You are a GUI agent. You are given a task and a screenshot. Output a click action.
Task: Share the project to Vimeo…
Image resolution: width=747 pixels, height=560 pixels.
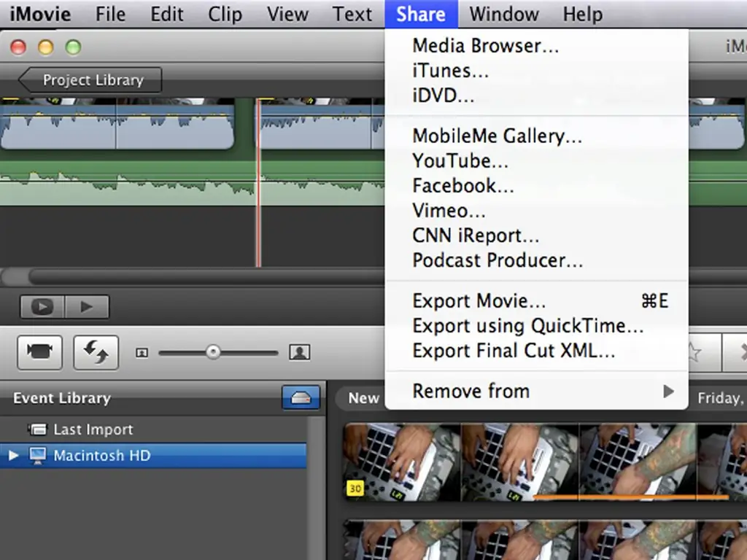coord(536,211)
